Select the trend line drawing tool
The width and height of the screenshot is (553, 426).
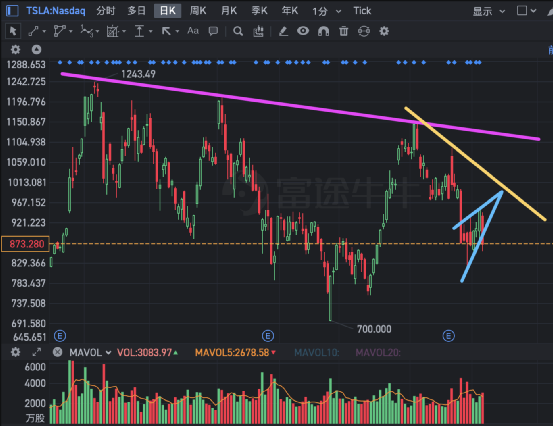click(33, 31)
